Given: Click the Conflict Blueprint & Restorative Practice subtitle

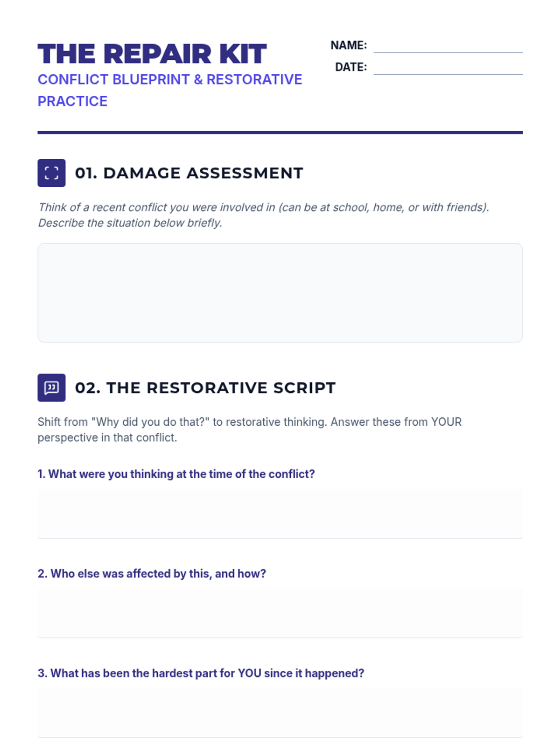Looking at the screenshot, I should [170, 90].
